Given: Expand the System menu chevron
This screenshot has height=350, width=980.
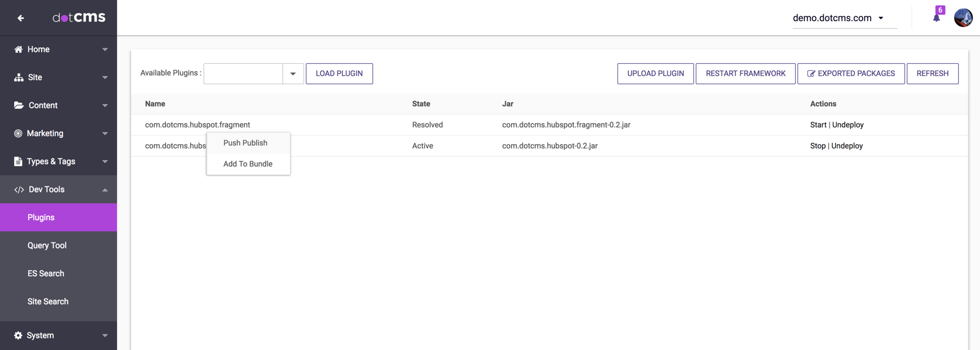Looking at the screenshot, I should 105,335.
